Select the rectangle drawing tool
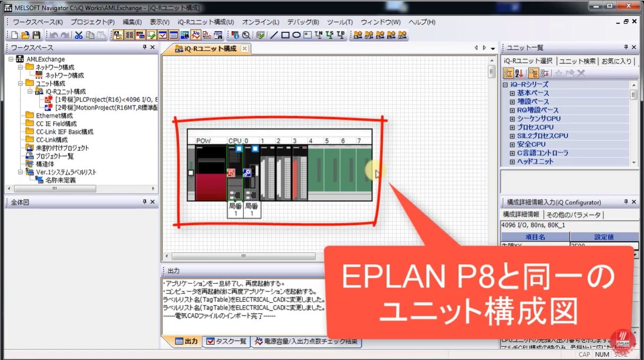644x360 pixels. (x=286, y=36)
